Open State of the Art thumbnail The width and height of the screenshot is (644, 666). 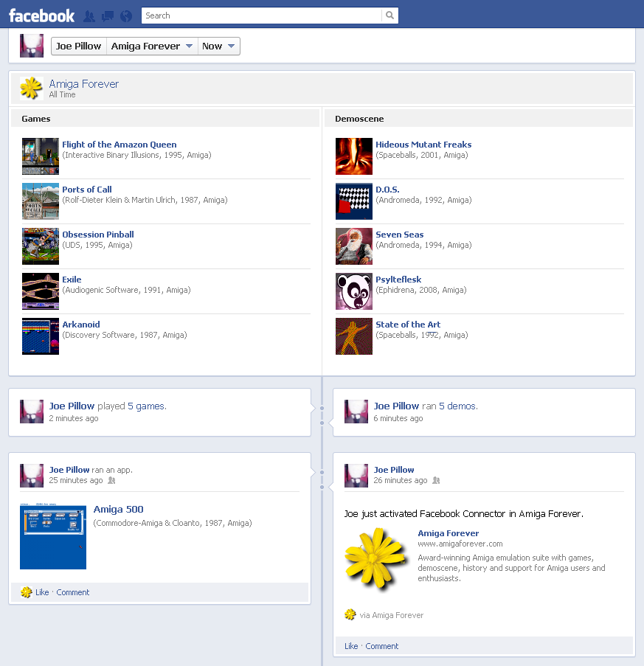tap(354, 336)
